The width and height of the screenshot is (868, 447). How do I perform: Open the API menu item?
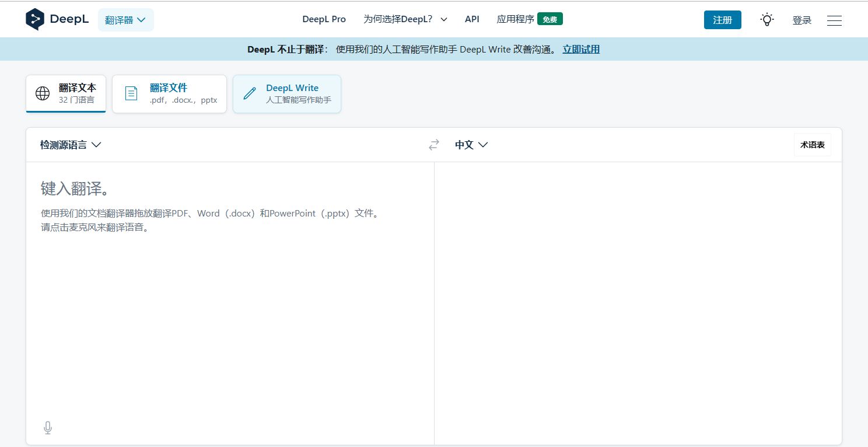pyautogui.click(x=472, y=19)
